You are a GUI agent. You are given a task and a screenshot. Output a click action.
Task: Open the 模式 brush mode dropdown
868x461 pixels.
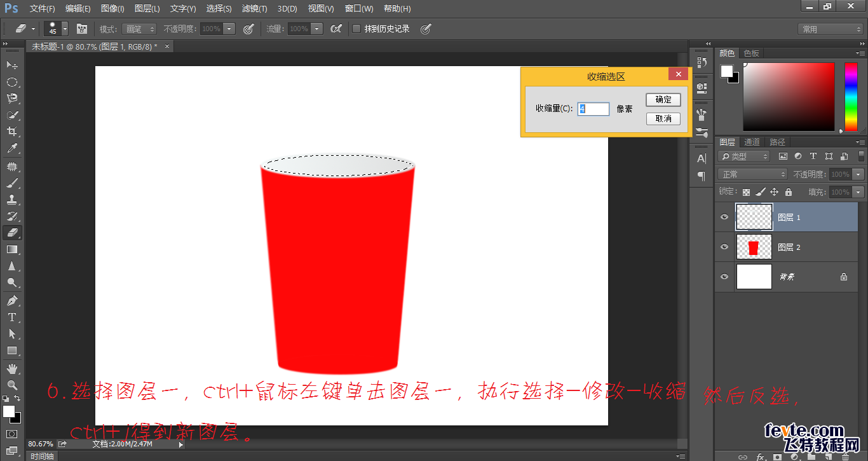(x=140, y=29)
